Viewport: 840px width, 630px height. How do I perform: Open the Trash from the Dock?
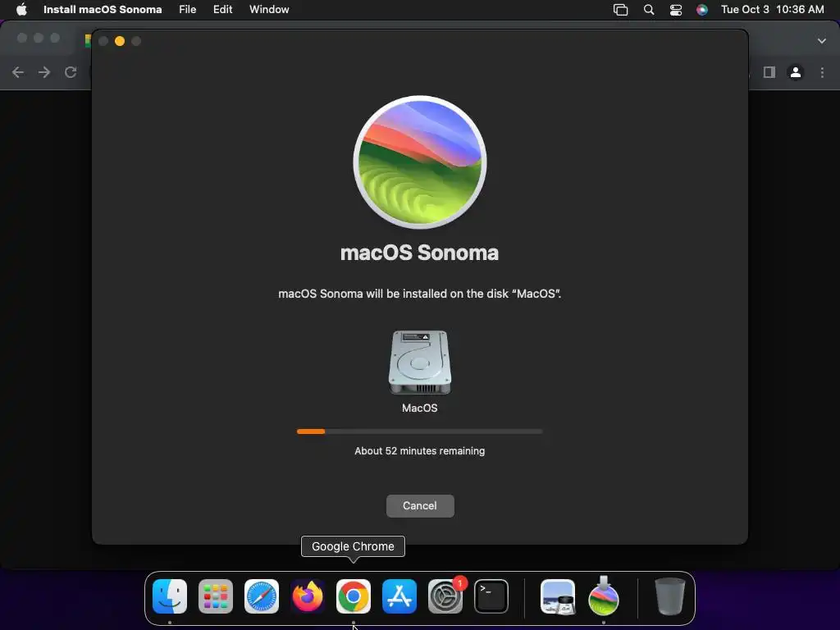point(669,596)
